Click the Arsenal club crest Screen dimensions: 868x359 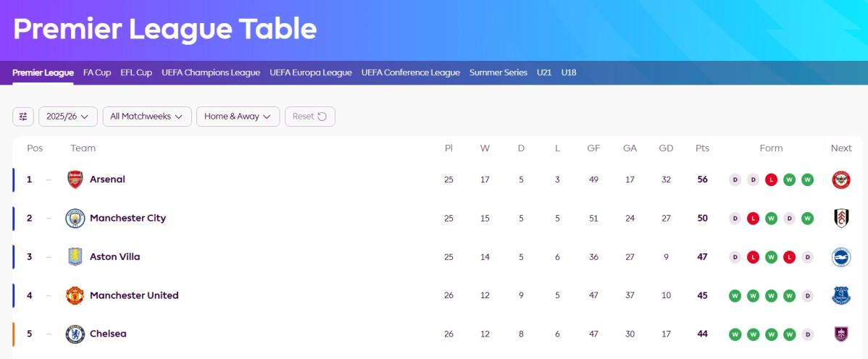[x=75, y=179]
